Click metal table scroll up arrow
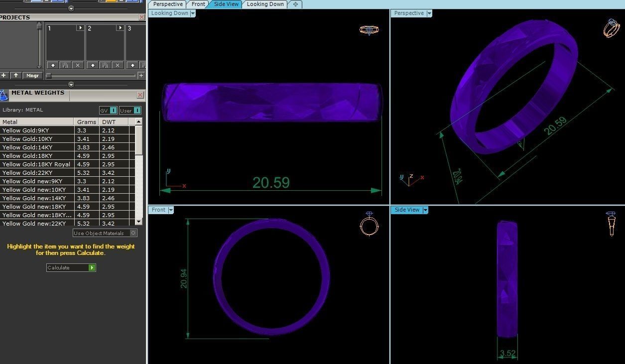625x364 pixels. (x=139, y=122)
